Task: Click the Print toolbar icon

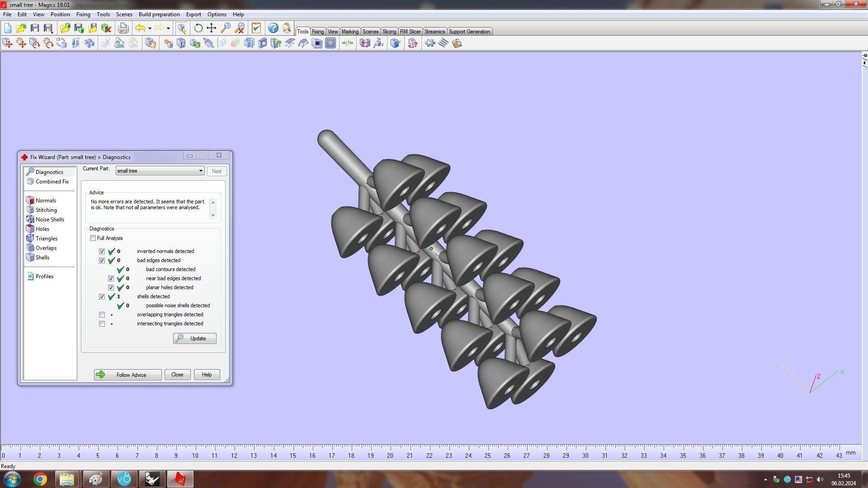Action: point(123,28)
